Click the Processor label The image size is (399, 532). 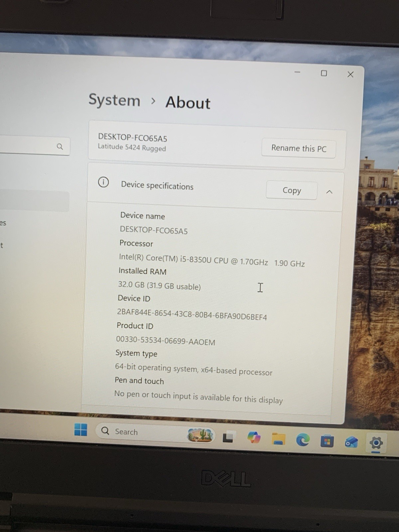point(136,243)
